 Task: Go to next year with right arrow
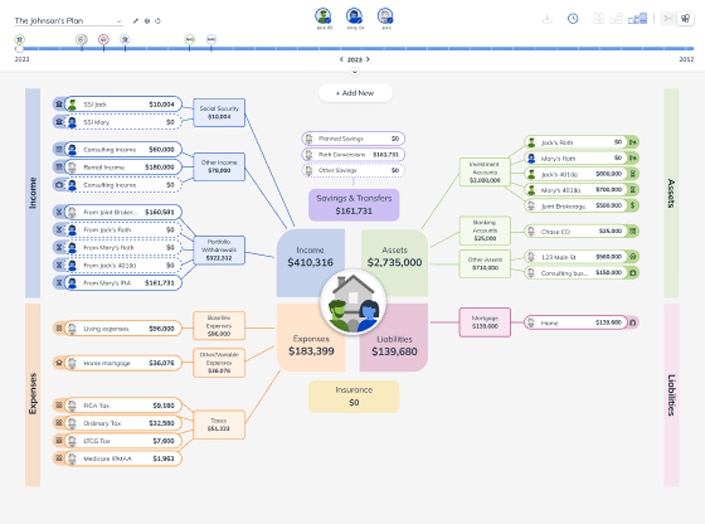(368, 60)
